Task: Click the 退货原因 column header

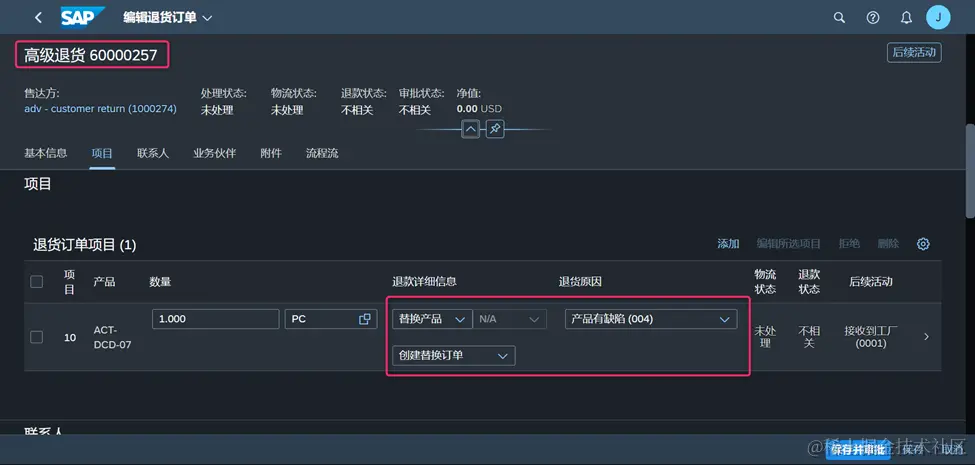Action: [x=580, y=282]
